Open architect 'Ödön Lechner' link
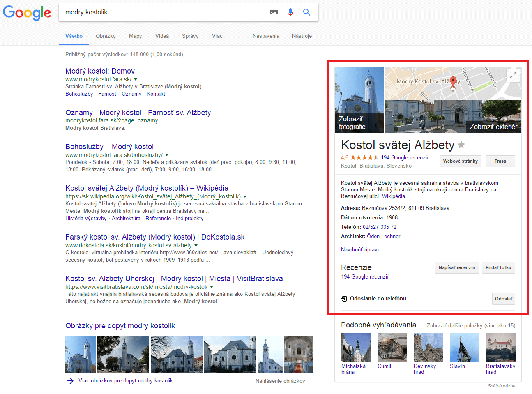The height and width of the screenshot is (394, 532). tap(384, 237)
